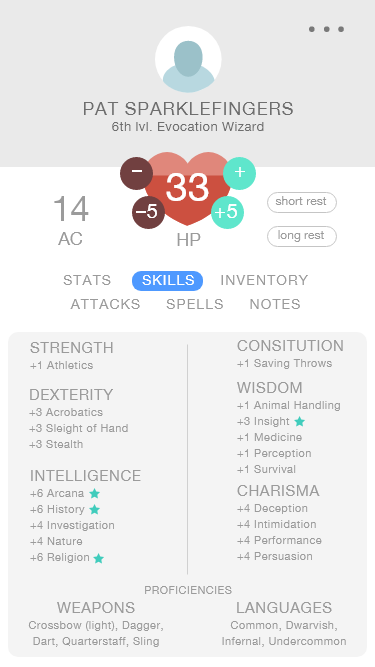Subtract five HP using −5 button
This screenshot has height=667, width=375.
click(x=148, y=212)
